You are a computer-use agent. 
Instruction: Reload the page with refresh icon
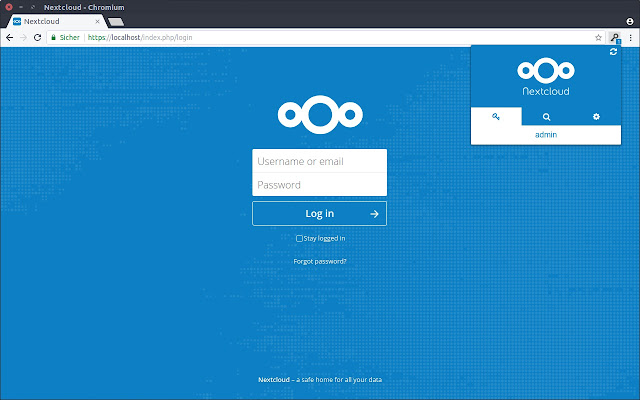click(x=38, y=38)
